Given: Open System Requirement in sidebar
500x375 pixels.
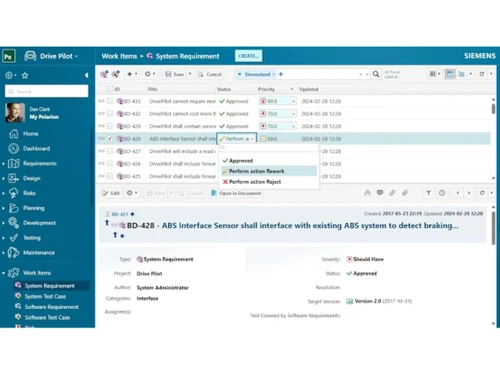Looking at the screenshot, I should pos(49,286).
